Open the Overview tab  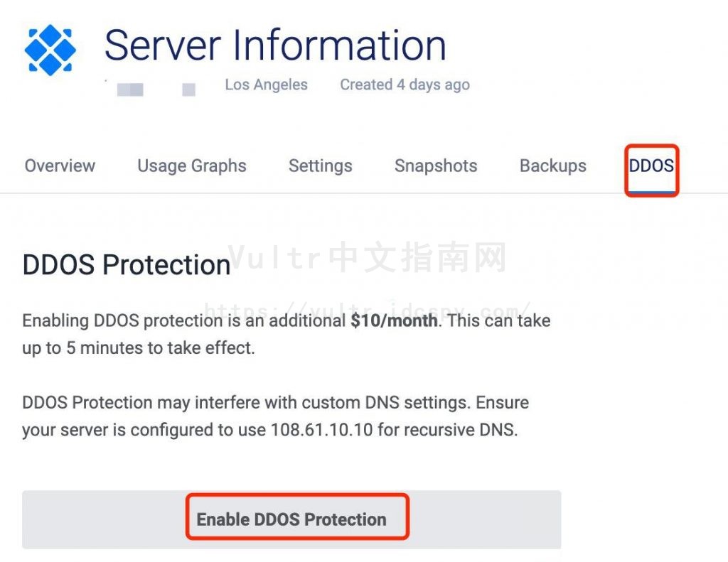(60, 166)
